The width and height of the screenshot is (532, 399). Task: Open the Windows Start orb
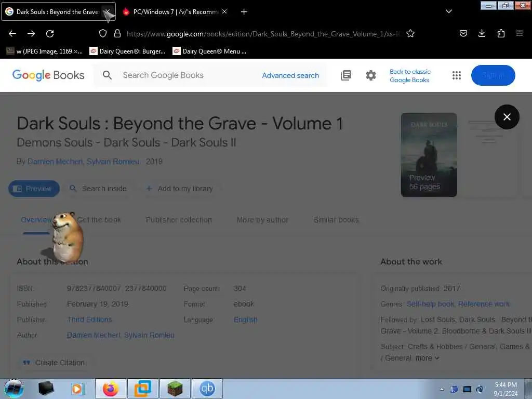coord(14,389)
